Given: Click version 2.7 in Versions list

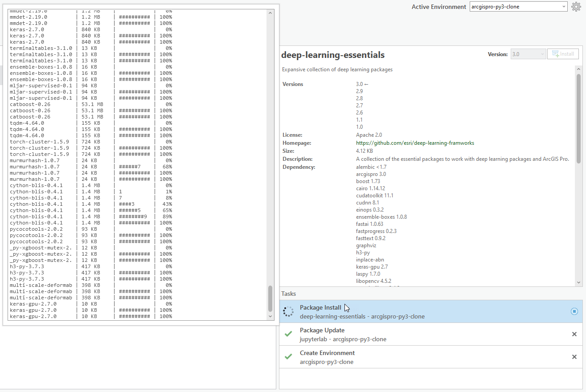Looking at the screenshot, I should tap(359, 106).
